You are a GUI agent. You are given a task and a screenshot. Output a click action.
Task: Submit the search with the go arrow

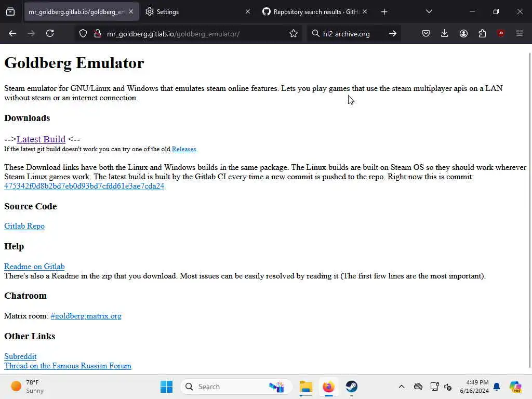(x=393, y=34)
